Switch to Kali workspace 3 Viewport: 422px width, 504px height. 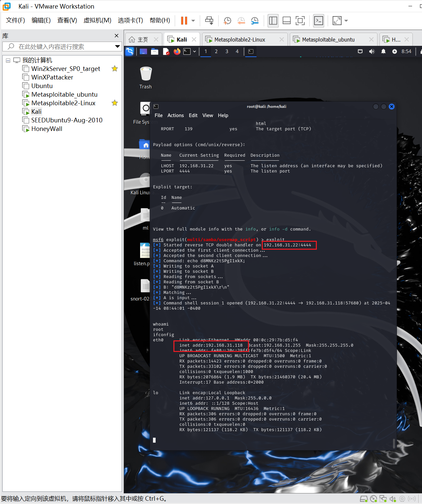227,51
